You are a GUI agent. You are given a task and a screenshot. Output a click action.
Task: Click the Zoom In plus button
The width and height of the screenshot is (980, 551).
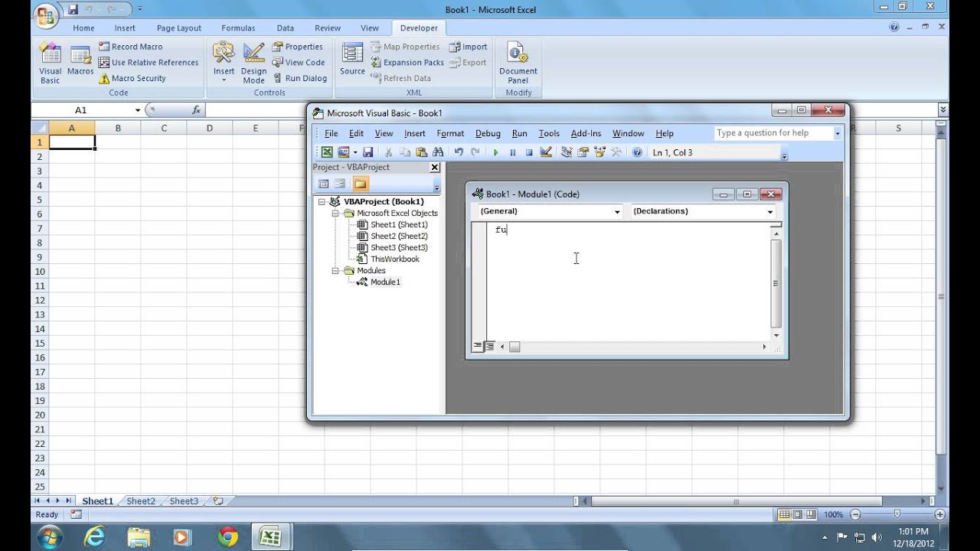click(939, 515)
